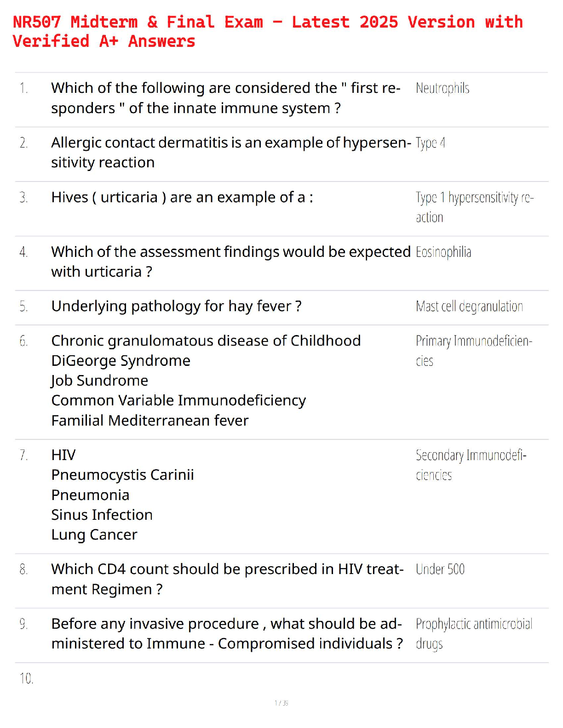Click the hives (urticaria) question
563x728 pixels.
(x=182, y=198)
